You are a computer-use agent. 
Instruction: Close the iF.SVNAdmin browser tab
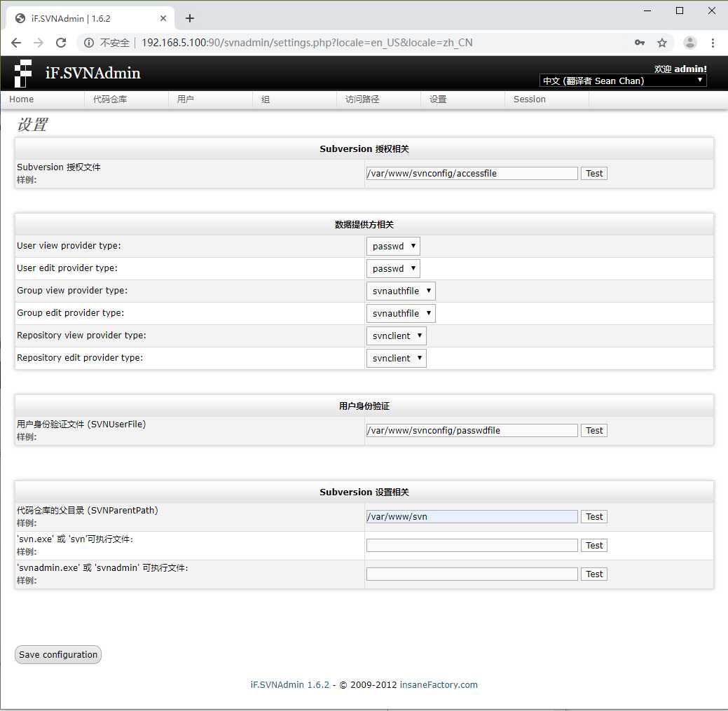point(163,18)
